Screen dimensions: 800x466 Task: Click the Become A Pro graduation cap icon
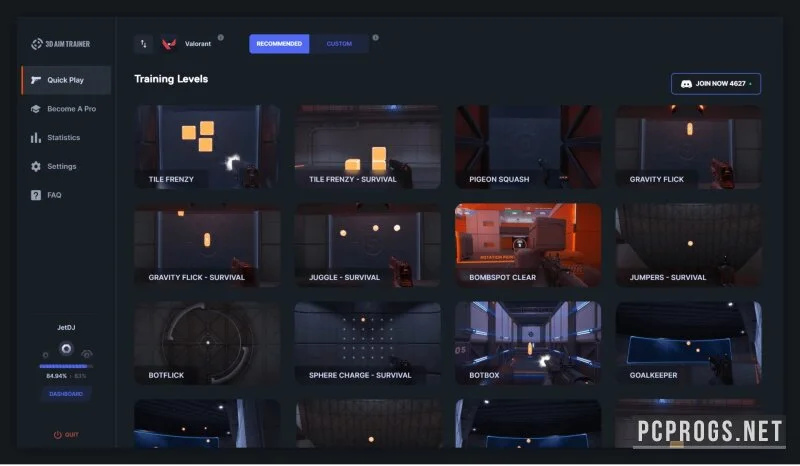[36, 109]
